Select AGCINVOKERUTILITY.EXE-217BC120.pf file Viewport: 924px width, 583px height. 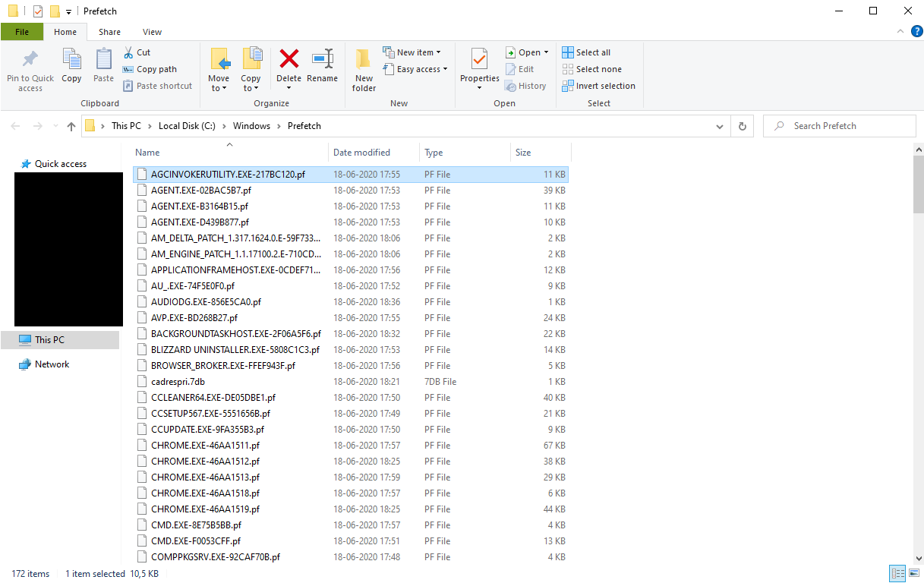click(x=350, y=175)
